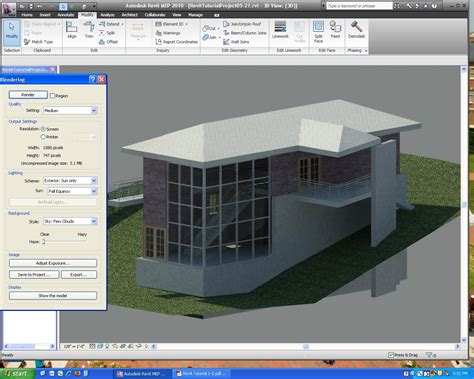The height and width of the screenshot is (379, 474).
Task: Click the Element ID inquiry tool
Action: [x=169, y=24]
